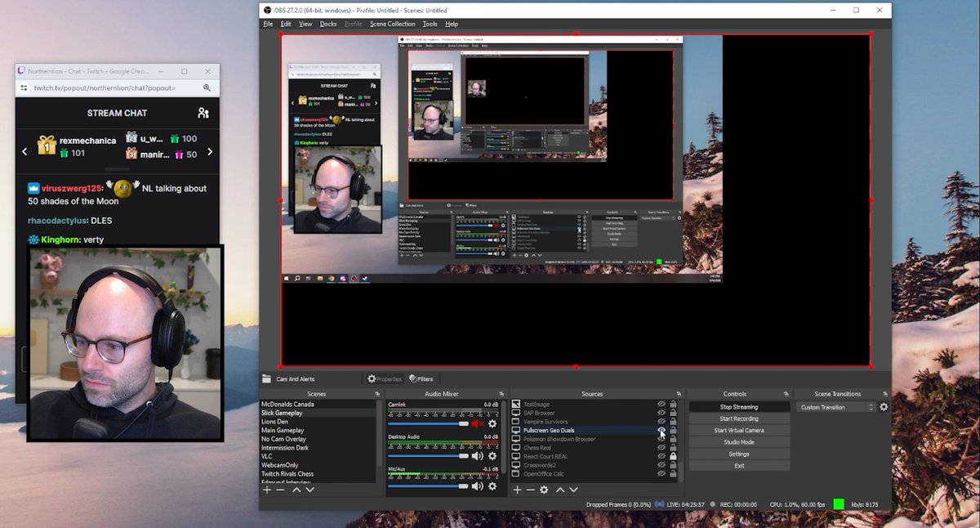Screen dimensions: 980x528
Task: Toggle visibility of Chess Real source
Action: 661,448
